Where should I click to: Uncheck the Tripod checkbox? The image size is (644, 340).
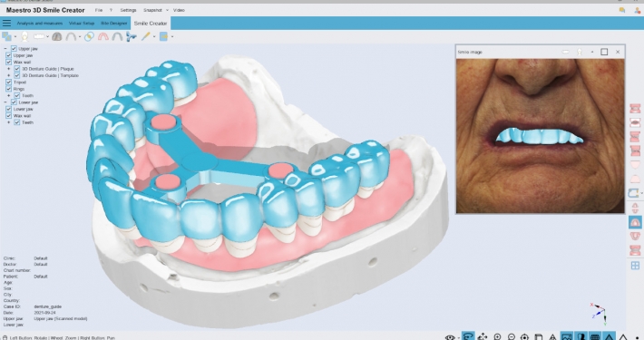(x=9, y=83)
